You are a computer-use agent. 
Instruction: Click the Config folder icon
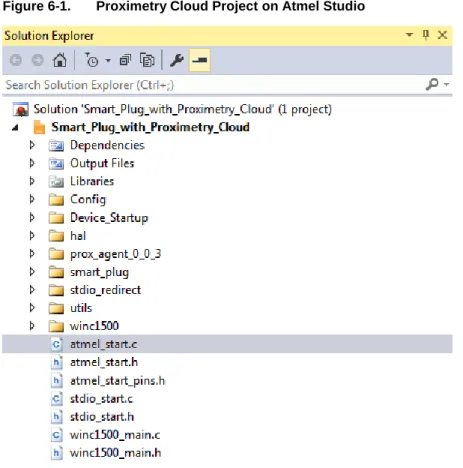point(56,200)
